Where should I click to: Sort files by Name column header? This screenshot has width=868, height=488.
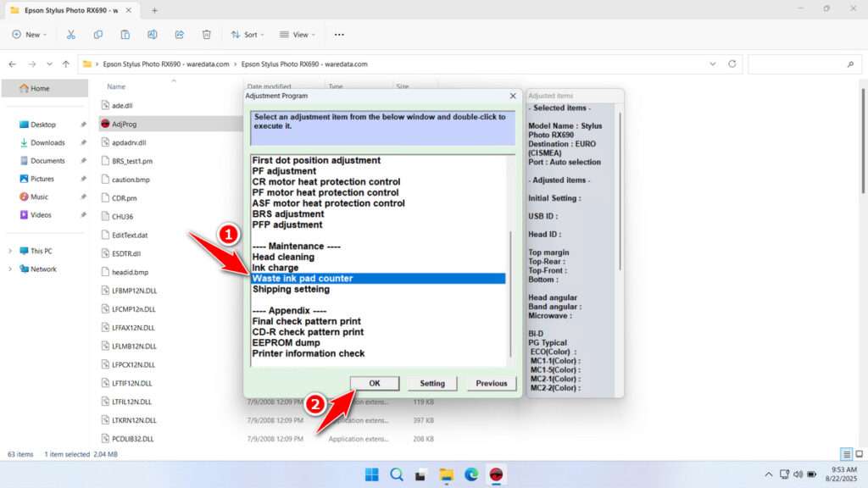point(116,87)
